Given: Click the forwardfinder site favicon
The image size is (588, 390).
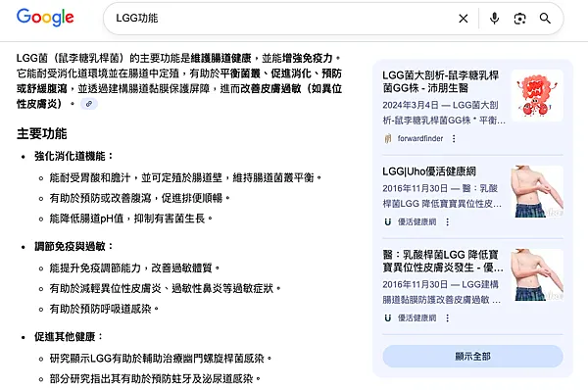Looking at the screenshot, I should pos(388,139).
